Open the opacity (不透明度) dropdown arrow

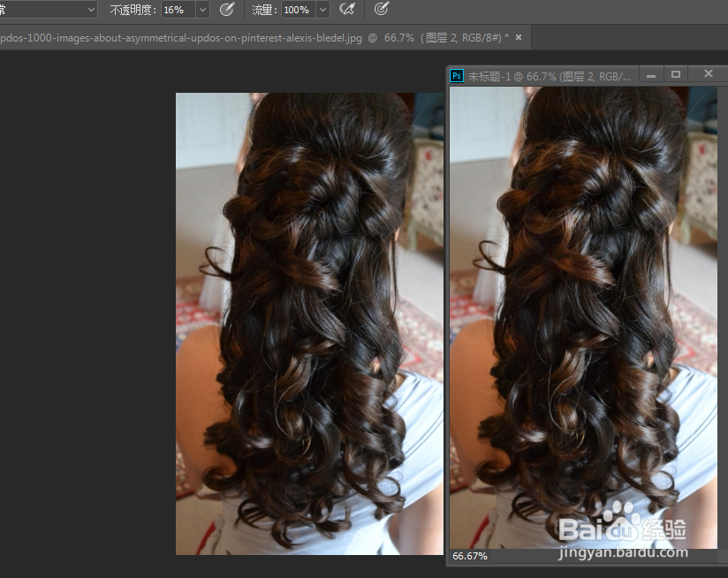[202, 10]
